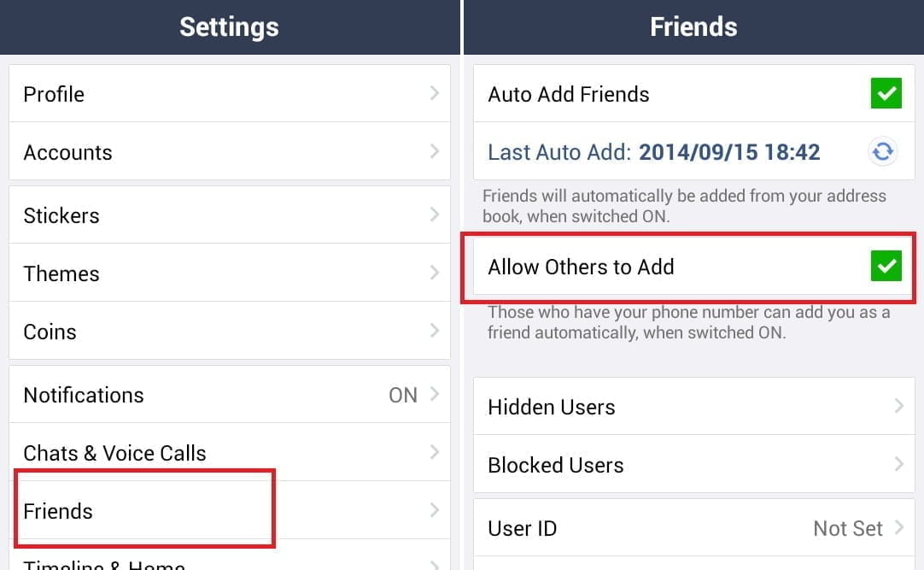The height and width of the screenshot is (570, 924).
Task: Open the Notifications settings row
Action: 84,395
